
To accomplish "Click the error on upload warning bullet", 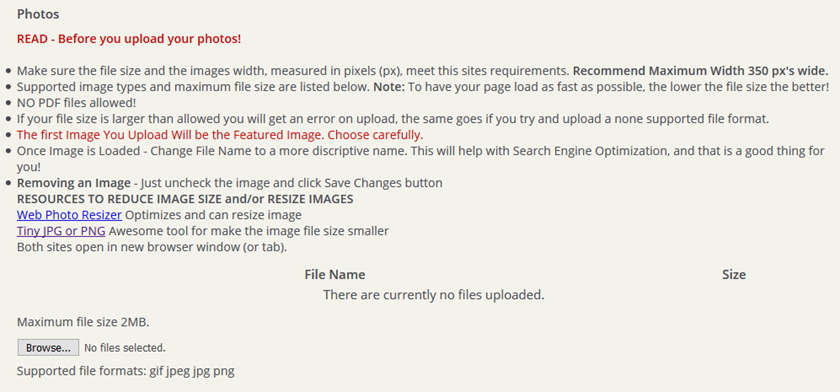I will click(393, 118).
